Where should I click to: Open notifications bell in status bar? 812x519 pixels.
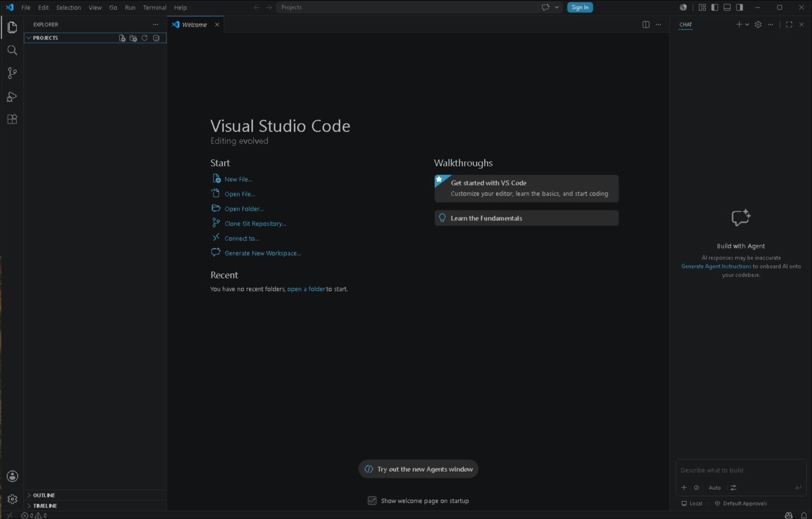pos(804,515)
